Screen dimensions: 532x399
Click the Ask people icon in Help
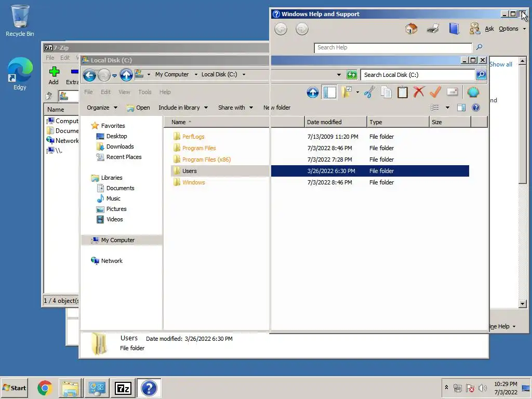pos(475,29)
